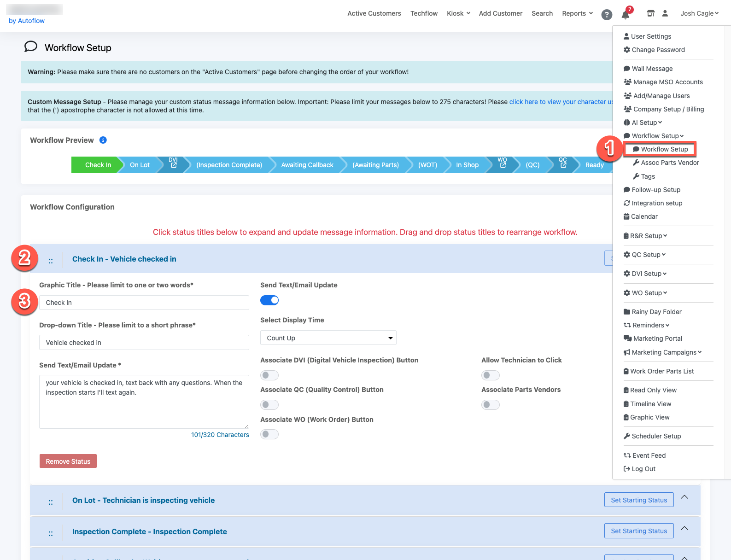This screenshot has height=560, width=731.
Task: Enable Associate WO Button toggle
Action: tap(269, 434)
